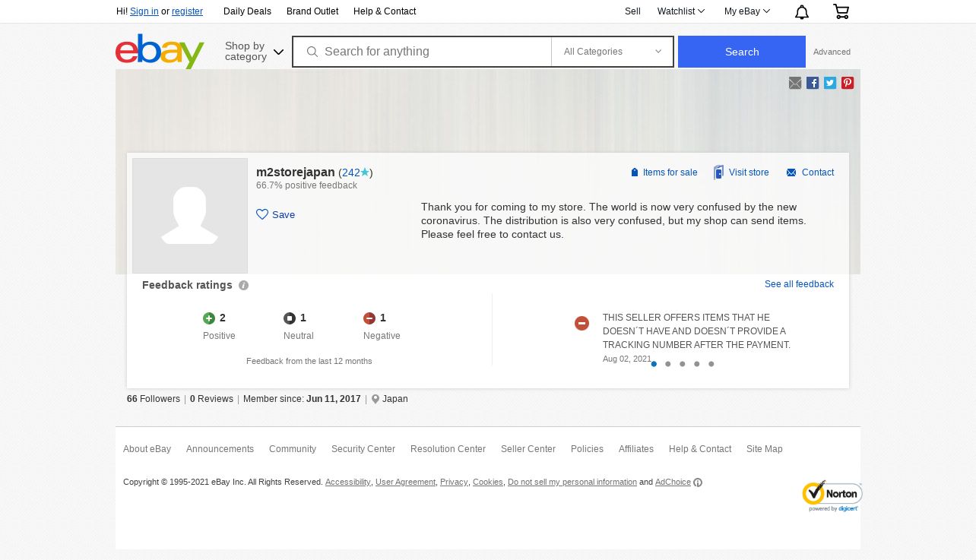Click the green Positive feedback icon

(209, 318)
